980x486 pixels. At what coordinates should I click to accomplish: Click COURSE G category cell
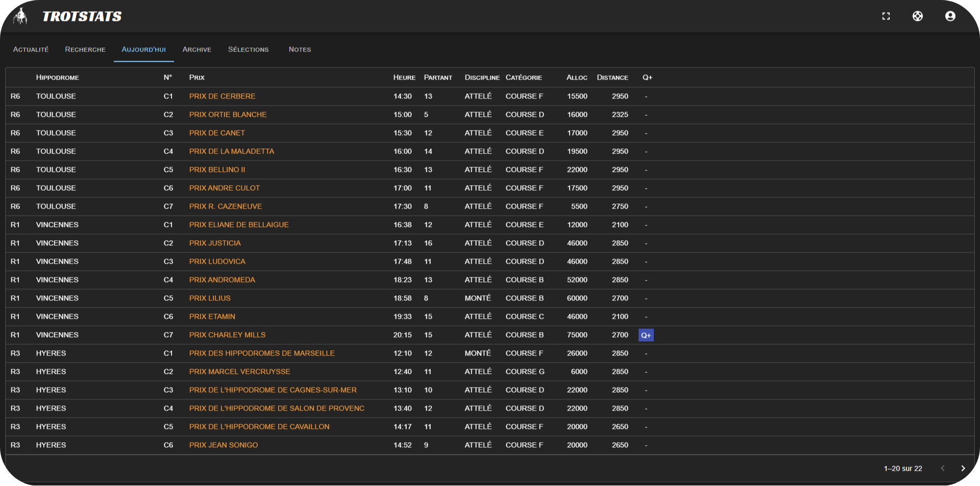pyautogui.click(x=525, y=372)
